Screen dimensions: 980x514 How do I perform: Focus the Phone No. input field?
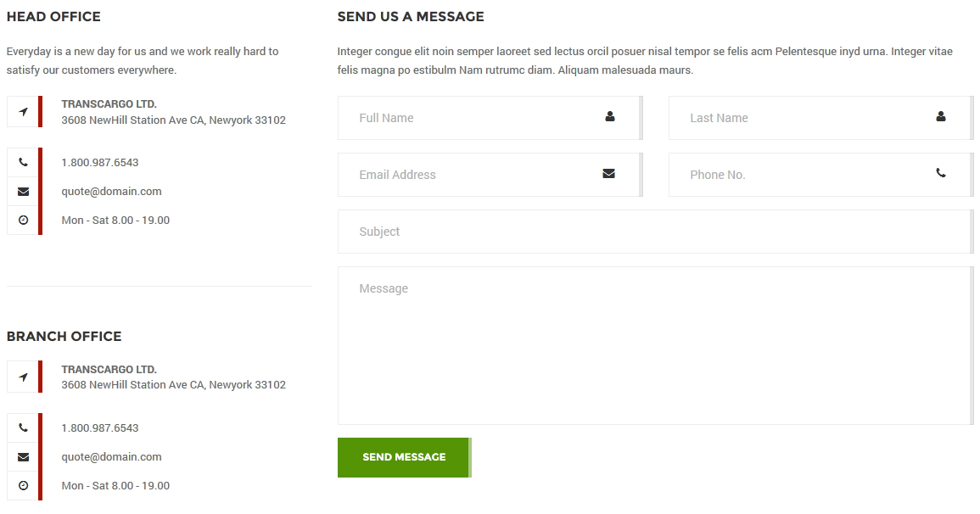(806, 175)
